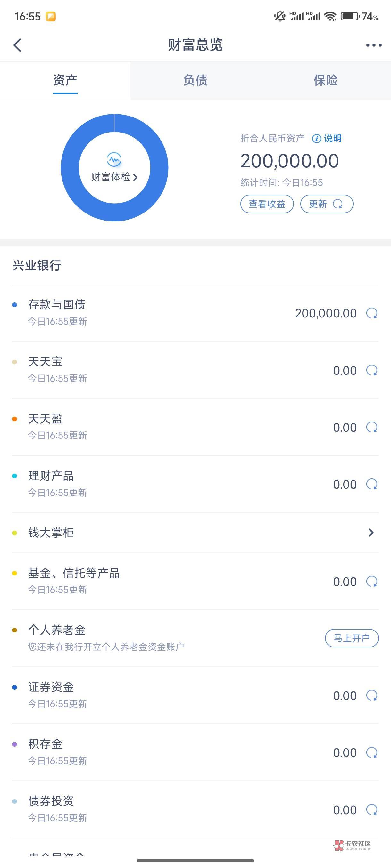Refresh the 证券资金 balance
Image resolution: width=391 pixels, height=868 pixels.
pos(372,695)
